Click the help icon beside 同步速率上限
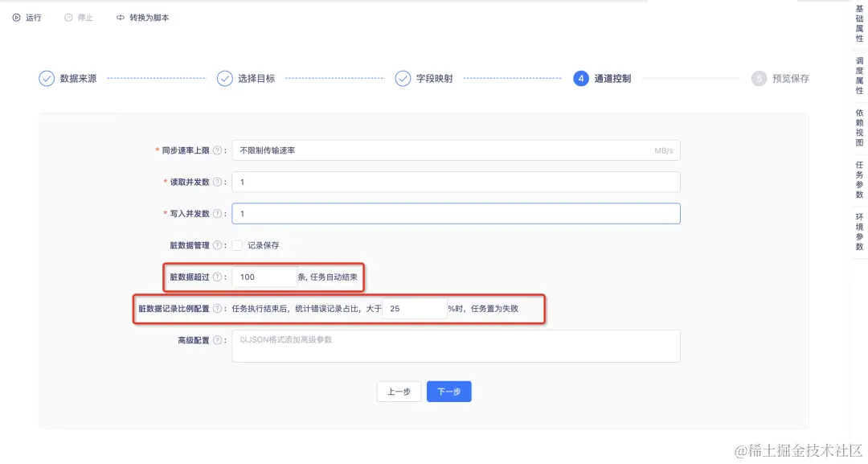 218,150
